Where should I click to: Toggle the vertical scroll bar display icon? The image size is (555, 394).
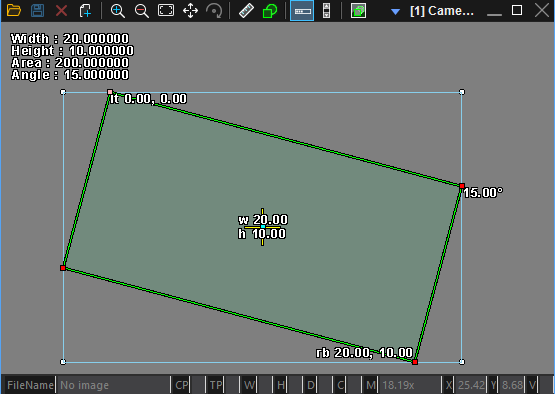[x=327, y=11]
